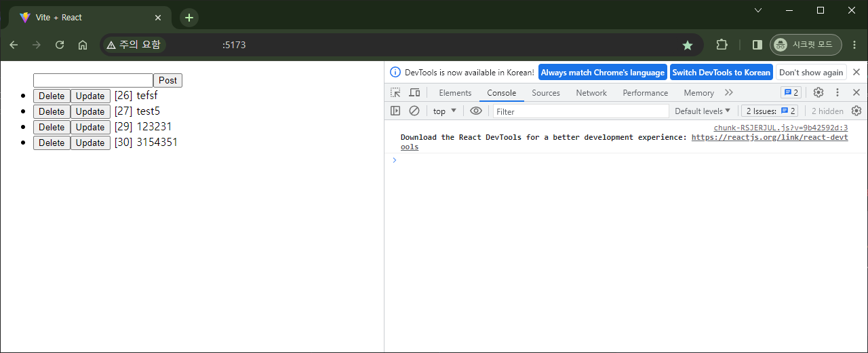Open the react-devtools link
The height and width of the screenshot is (353, 868).
(x=770, y=137)
